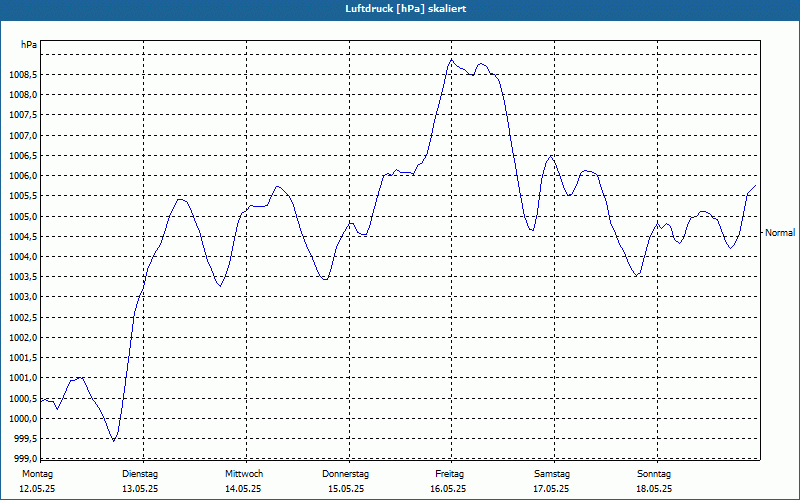
Task: Click the 1002,0 y-axis value
Action: coord(23,338)
